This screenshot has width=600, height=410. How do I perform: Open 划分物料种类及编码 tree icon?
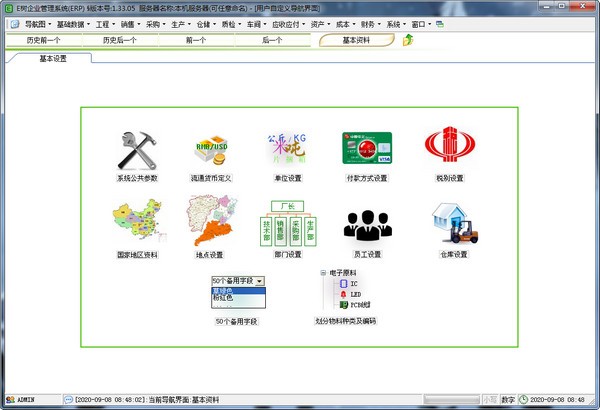345,291
